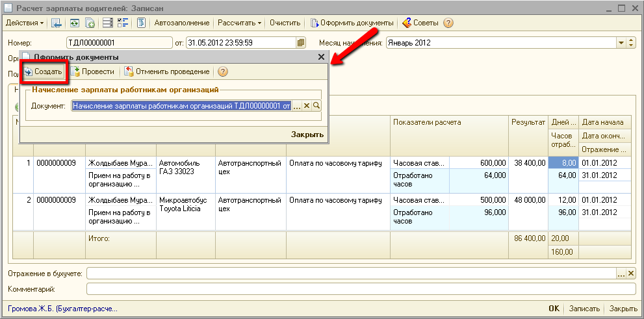Viewport: 644px width, 319px height.
Task: Click Очистить in the toolbar
Action: tap(285, 23)
